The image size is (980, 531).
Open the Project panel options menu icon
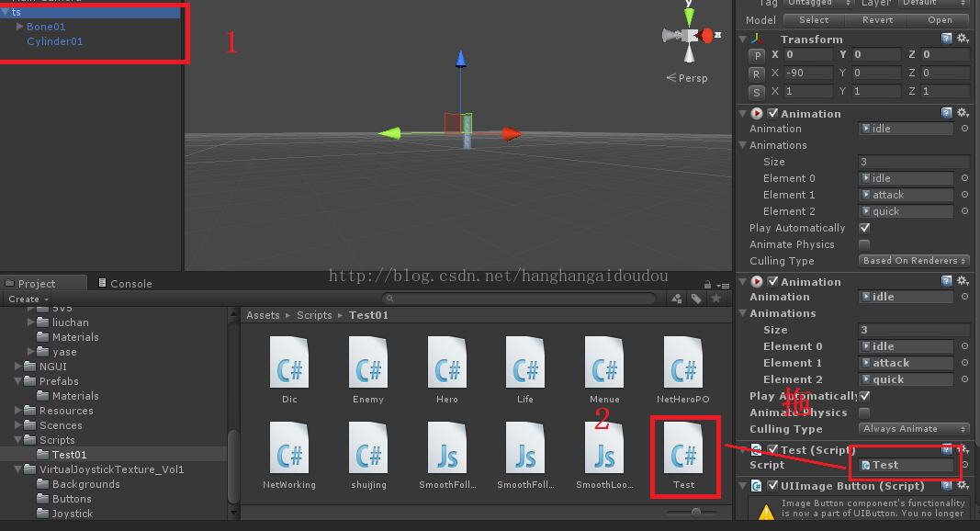coord(723,285)
